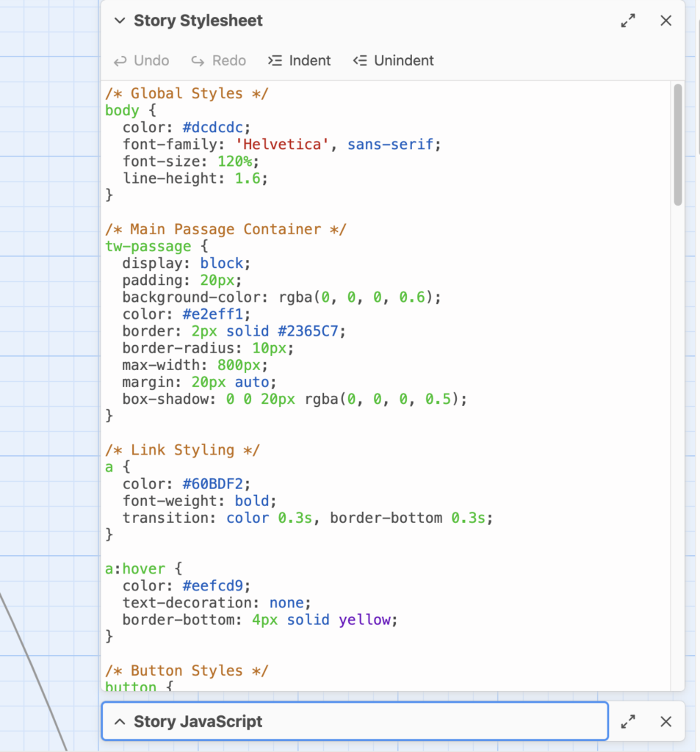Viewport: 700px width, 752px height.
Task: Click the transition property line
Action: tap(308, 518)
